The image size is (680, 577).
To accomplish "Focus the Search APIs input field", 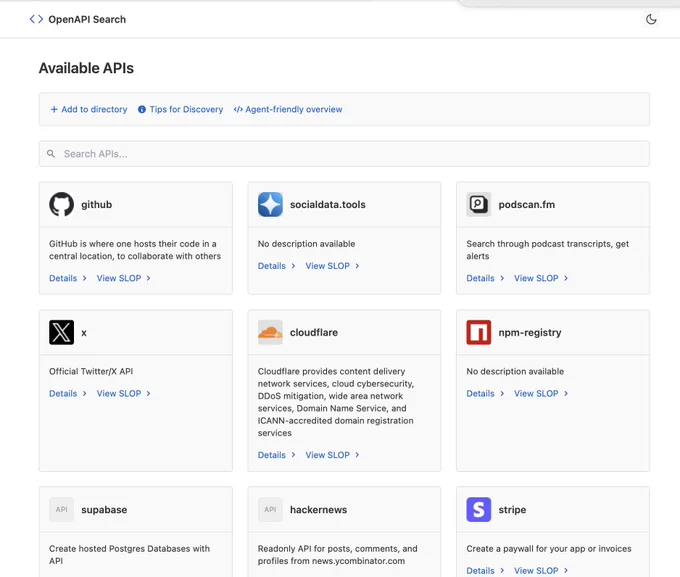I will point(344,154).
